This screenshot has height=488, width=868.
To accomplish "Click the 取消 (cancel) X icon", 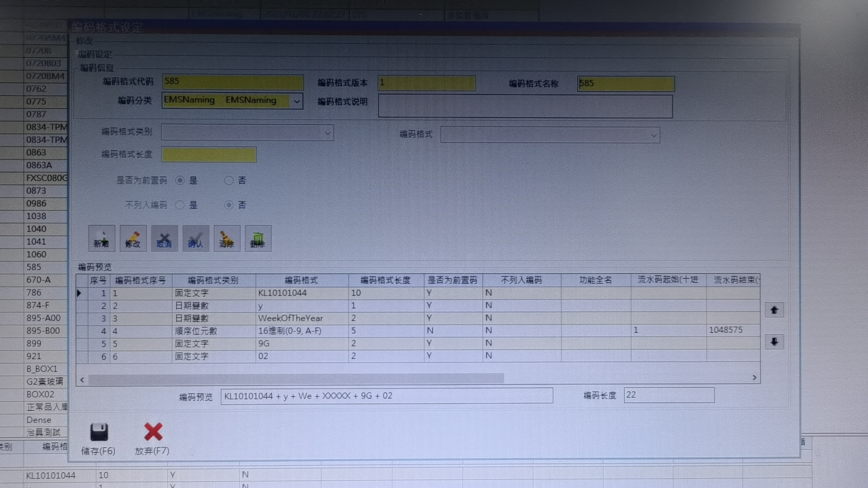I will (164, 238).
